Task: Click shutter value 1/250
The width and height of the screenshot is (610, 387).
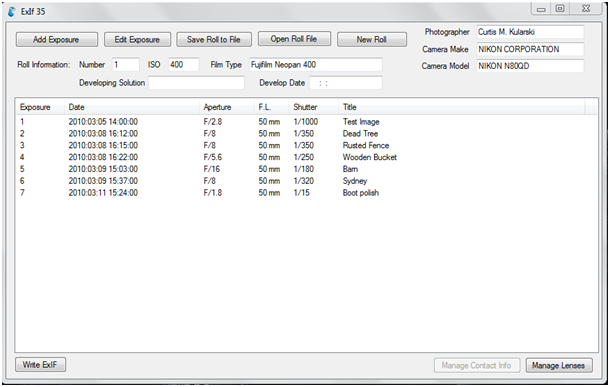Action: click(x=303, y=158)
